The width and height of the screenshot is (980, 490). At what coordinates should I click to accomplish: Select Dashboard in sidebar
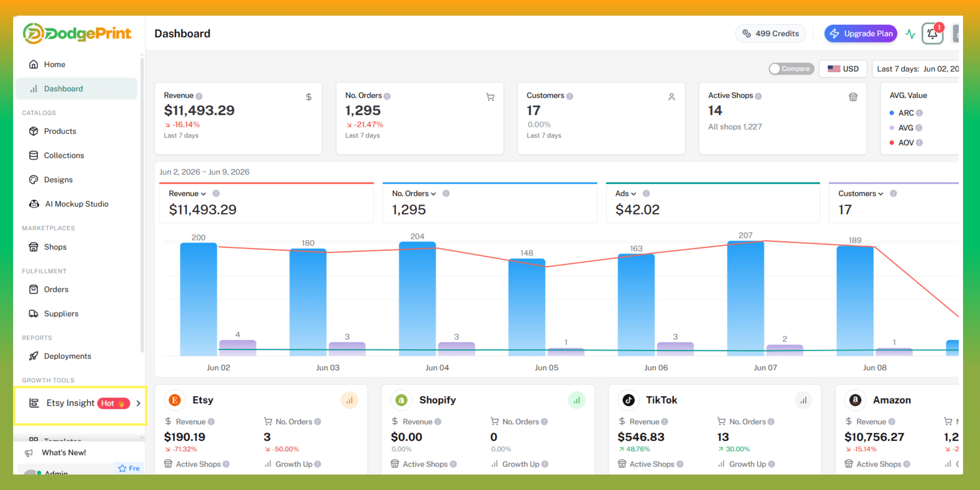(x=76, y=89)
